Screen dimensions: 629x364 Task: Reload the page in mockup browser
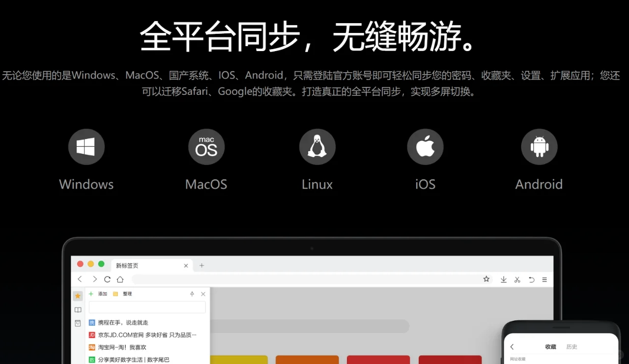click(107, 279)
